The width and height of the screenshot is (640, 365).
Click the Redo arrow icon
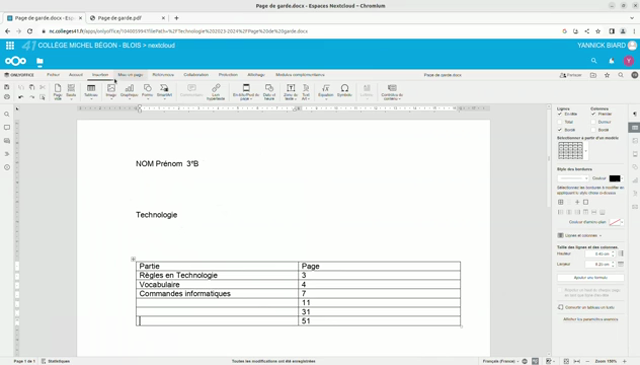(x=32, y=97)
